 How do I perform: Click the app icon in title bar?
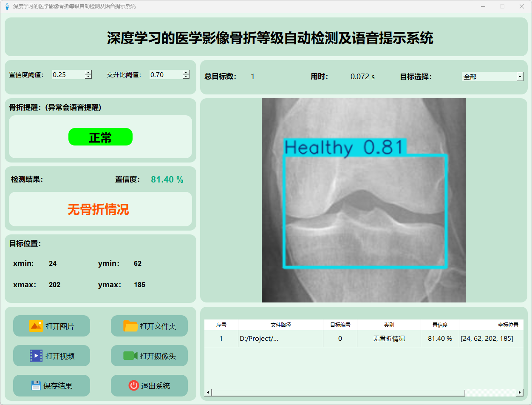pyautogui.click(x=7, y=6)
